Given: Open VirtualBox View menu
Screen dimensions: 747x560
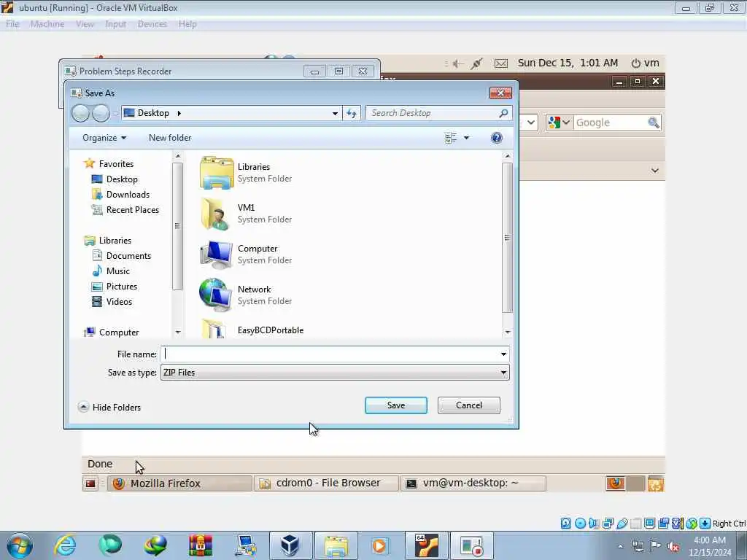Looking at the screenshot, I should pos(85,24).
